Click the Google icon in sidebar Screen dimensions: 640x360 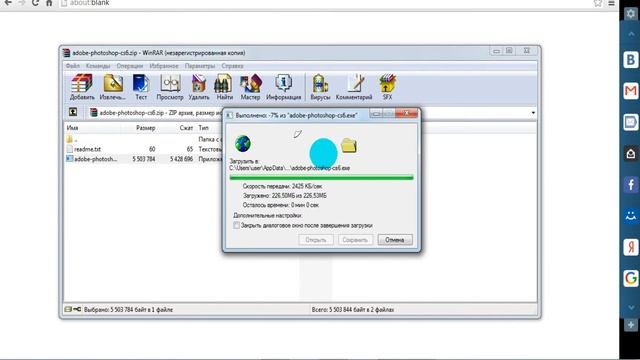[x=630, y=278]
